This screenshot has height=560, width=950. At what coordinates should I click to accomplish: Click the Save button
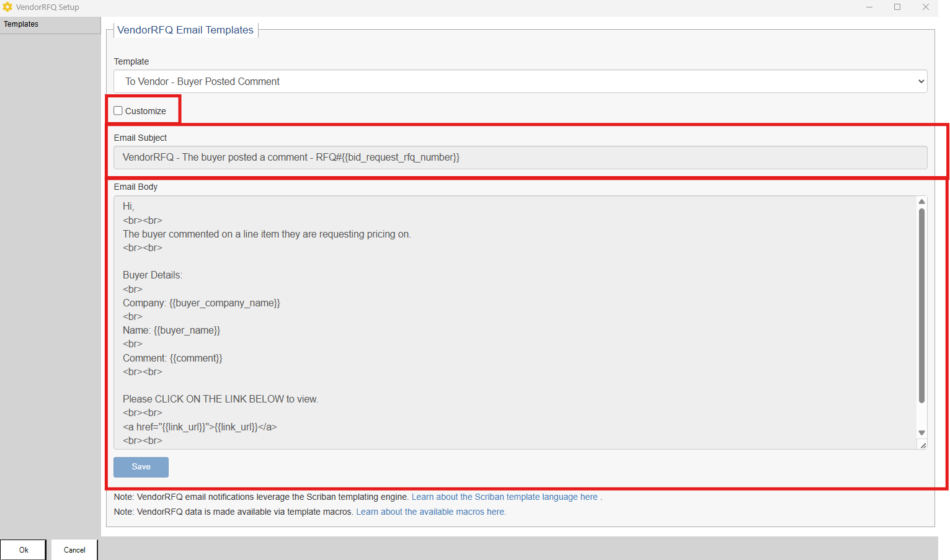141,467
